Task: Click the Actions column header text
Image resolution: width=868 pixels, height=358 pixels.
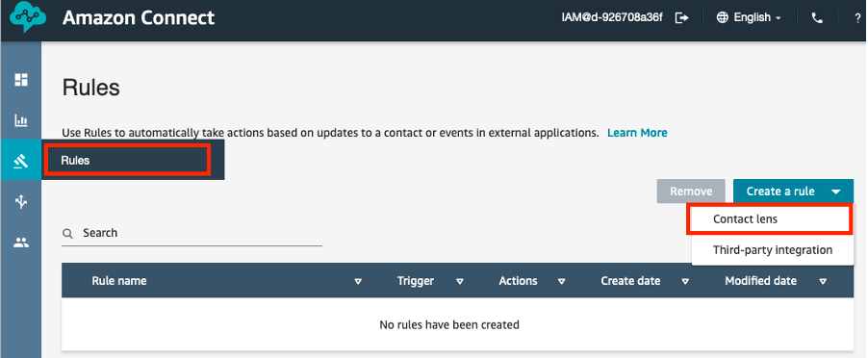Action: tap(518, 281)
